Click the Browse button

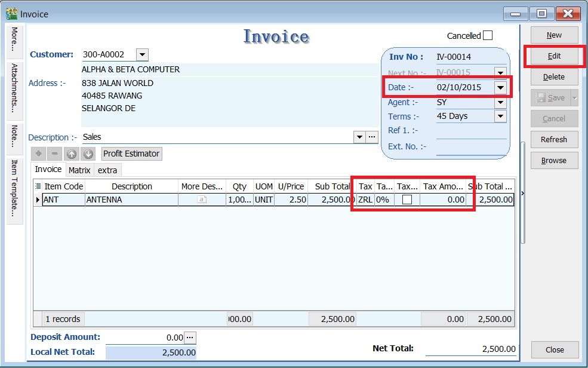coord(554,161)
